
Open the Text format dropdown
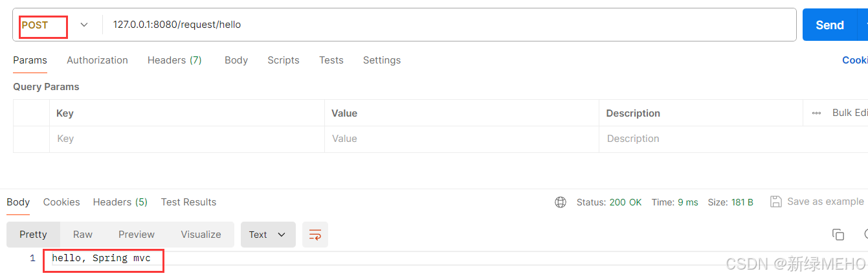click(x=268, y=235)
